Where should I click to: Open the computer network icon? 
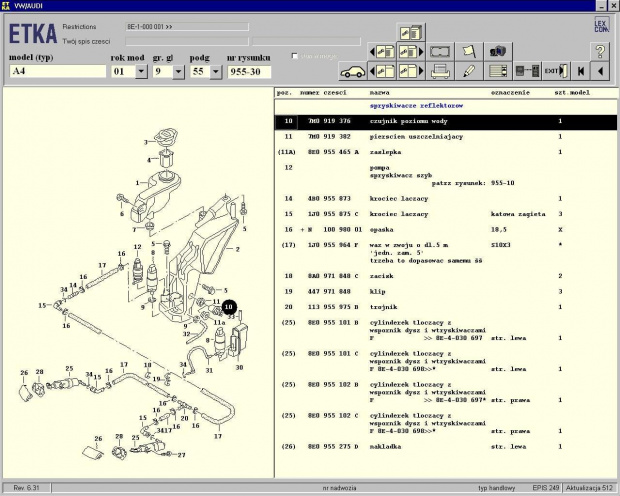coord(498,51)
